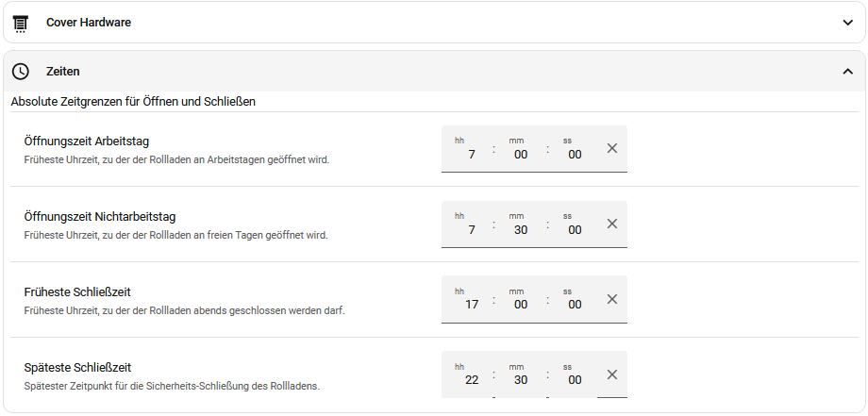This screenshot has width=868, height=416.
Task: Clear the Späteste Schließzeit time
Action: coord(611,374)
